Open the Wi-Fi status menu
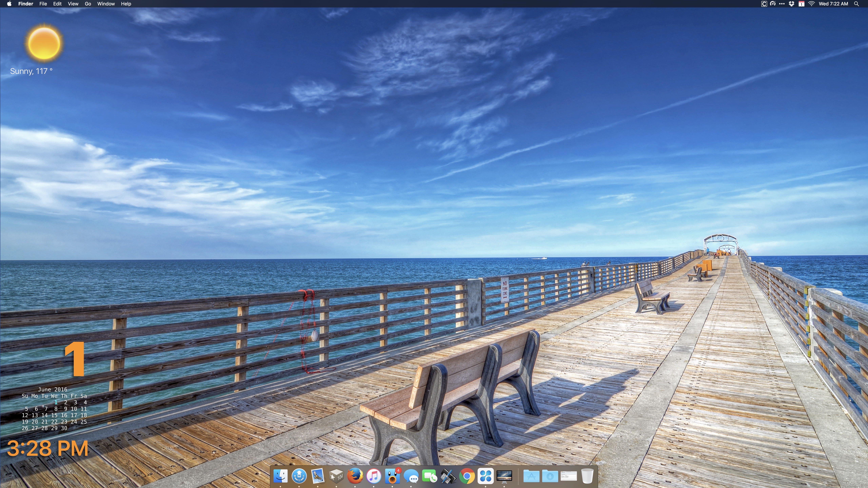Screen dimensions: 868x488 pos(811,4)
